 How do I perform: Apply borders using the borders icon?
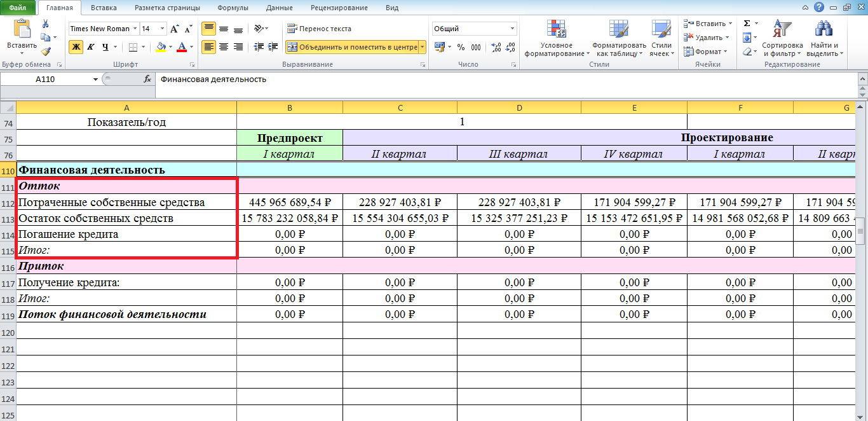133,47
